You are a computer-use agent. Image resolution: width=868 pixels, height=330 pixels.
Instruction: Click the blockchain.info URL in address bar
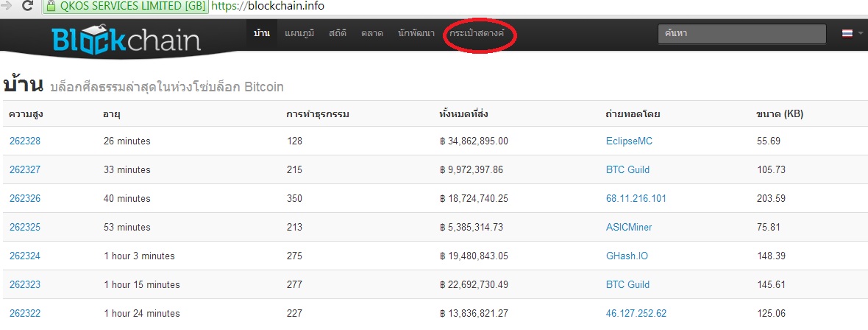click(268, 7)
